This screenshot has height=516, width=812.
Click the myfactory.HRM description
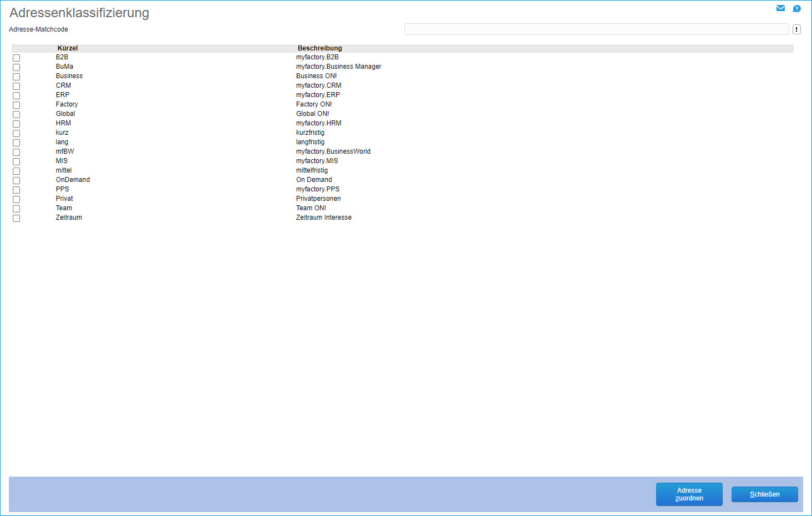coord(319,123)
